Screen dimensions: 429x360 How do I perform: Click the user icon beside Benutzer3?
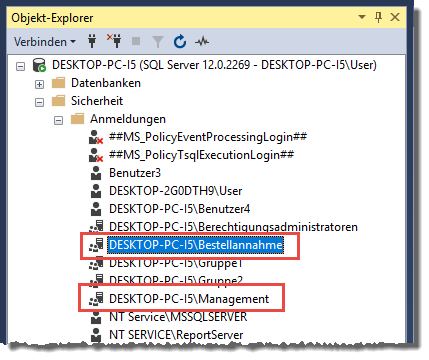tap(96, 173)
